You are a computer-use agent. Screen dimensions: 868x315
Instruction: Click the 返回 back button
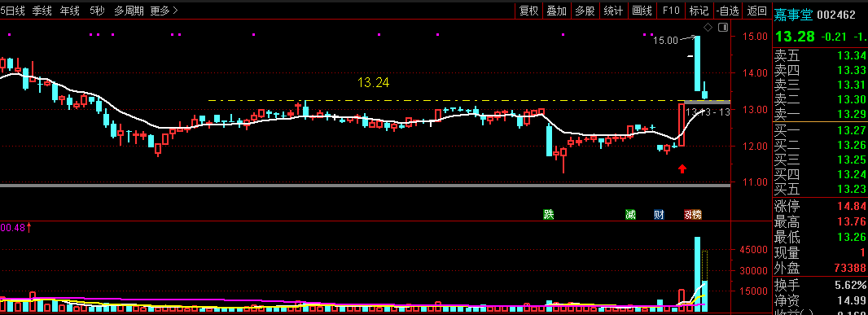tap(756, 11)
